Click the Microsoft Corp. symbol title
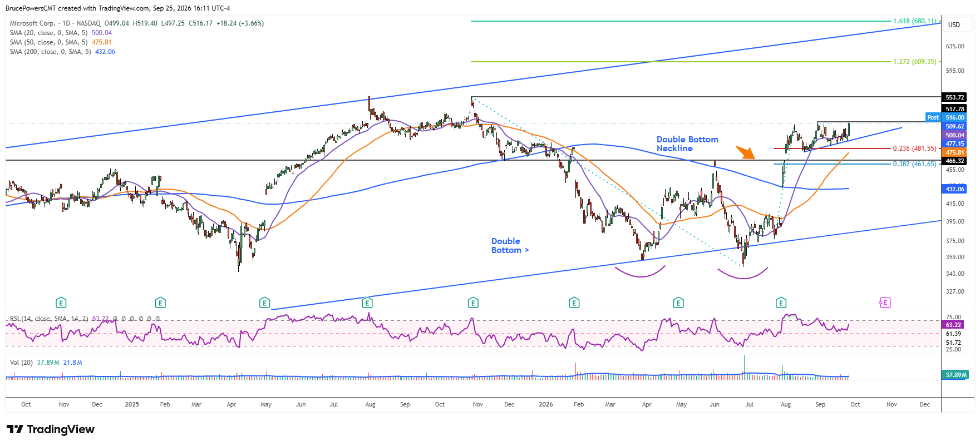The image size is (980, 446). pyautogui.click(x=33, y=23)
